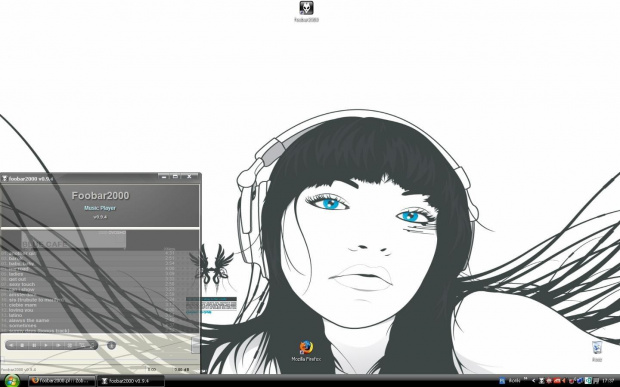Open the Windows Start orb
This screenshot has width=620, height=387.
[x=11, y=381]
